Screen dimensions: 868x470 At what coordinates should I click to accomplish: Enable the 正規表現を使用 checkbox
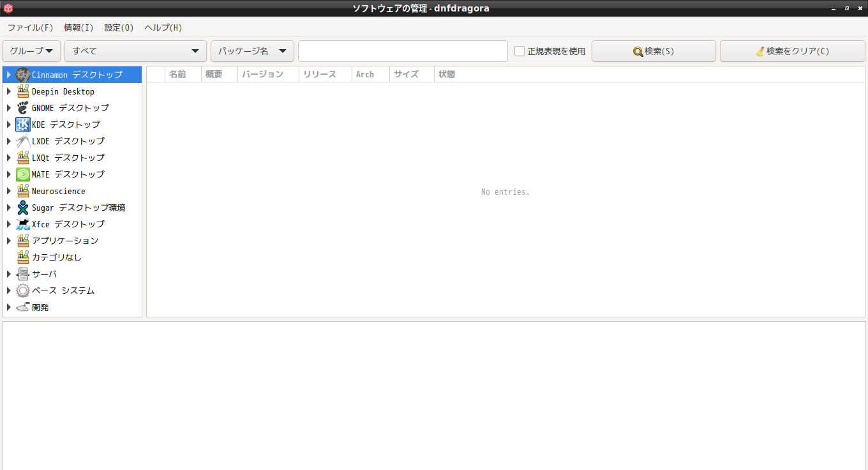point(520,51)
